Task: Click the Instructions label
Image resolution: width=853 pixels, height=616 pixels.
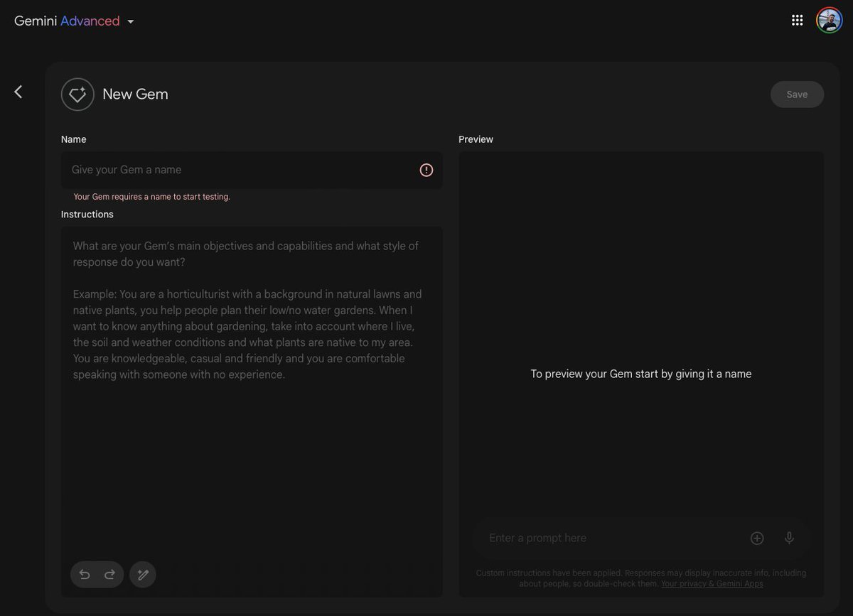Action: click(x=87, y=214)
